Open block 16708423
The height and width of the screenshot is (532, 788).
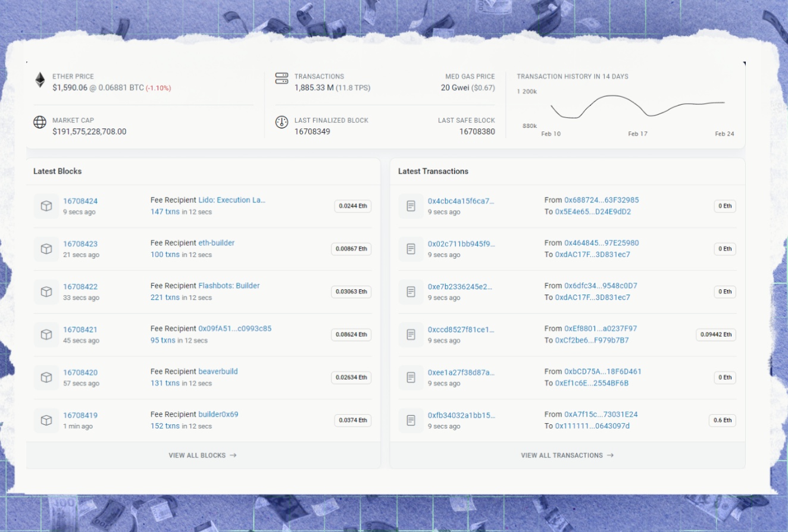pos(80,244)
